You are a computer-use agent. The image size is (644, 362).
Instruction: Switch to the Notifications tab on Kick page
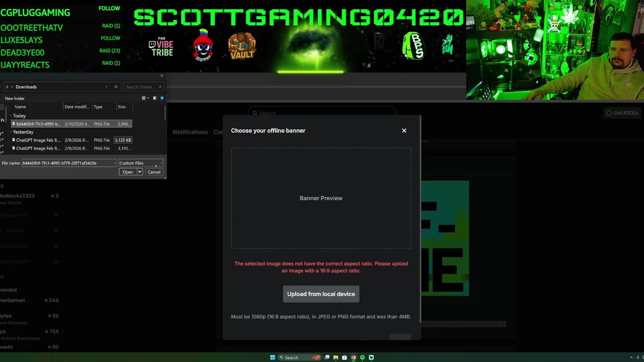(190, 132)
